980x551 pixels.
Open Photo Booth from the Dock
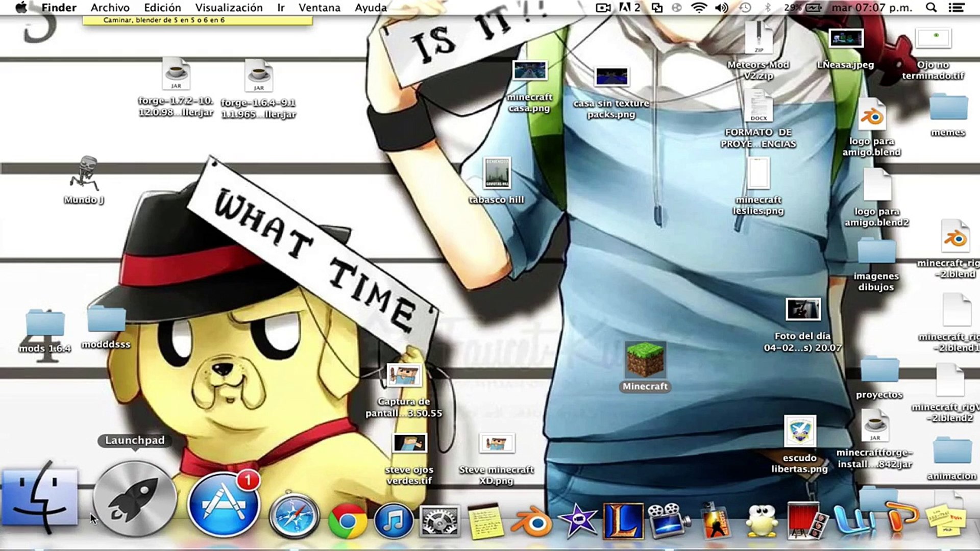coord(806,521)
